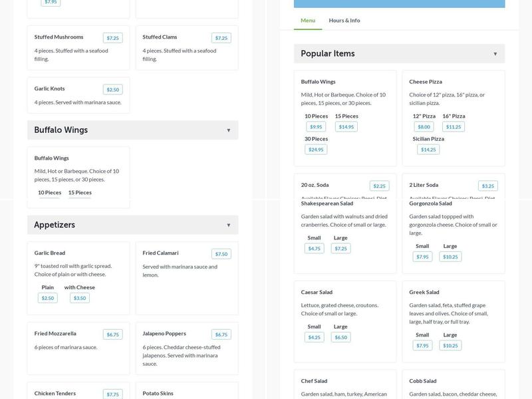Screen dimensions: 532x399
Task: Add Jalapeno Poppers for $6.75
Action: 221,334
